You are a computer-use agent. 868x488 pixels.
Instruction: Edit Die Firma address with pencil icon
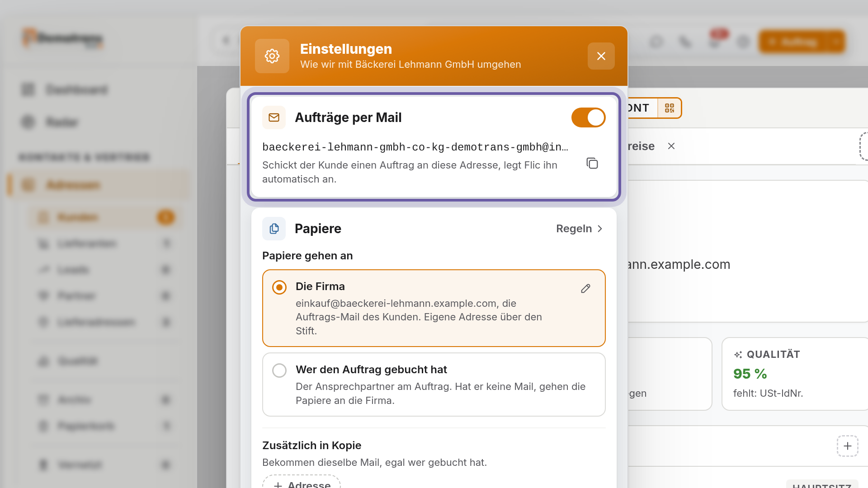(585, 288)
